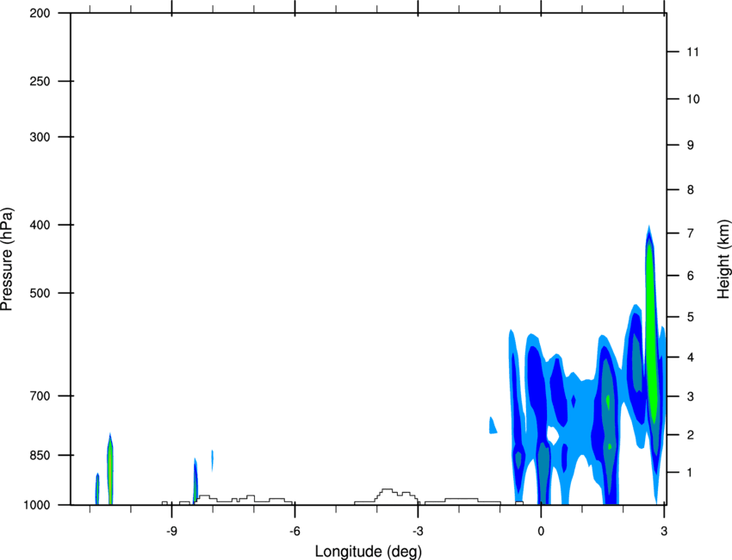Click the 3 km height label
Image resolution: width=732 pixels, height=560 pixels.
click(691, 396)
